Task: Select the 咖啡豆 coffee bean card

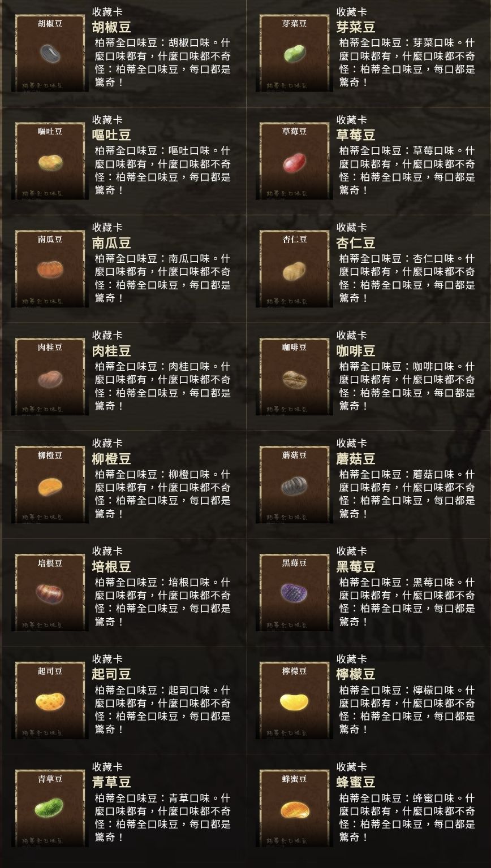Action: (x=295, y=376)
